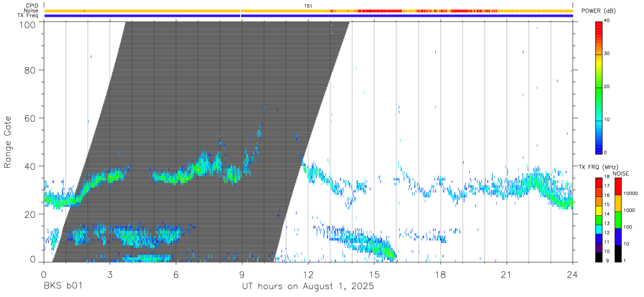Click the power scale value 10 on POWER bar
644x297 pixels.
608,119
